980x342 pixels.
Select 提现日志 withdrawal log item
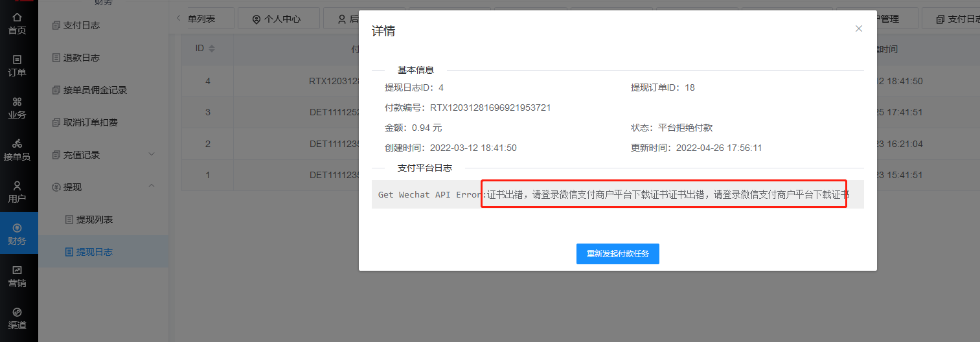(x=104, y=252)
